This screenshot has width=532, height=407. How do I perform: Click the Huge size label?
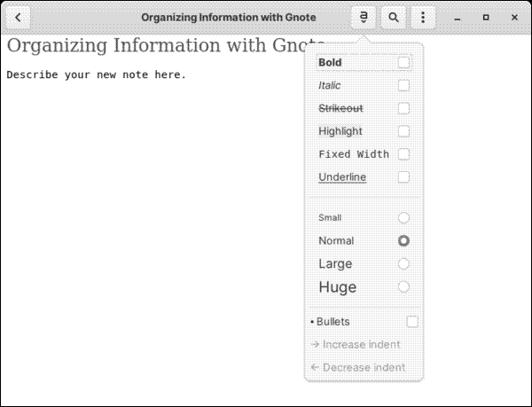pyautogui.click(x=338, y=287)
